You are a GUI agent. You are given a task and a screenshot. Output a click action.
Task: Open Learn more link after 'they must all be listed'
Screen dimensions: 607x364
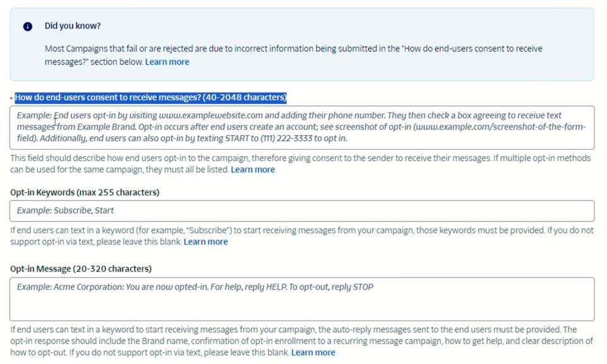click(x=253, y=170)
